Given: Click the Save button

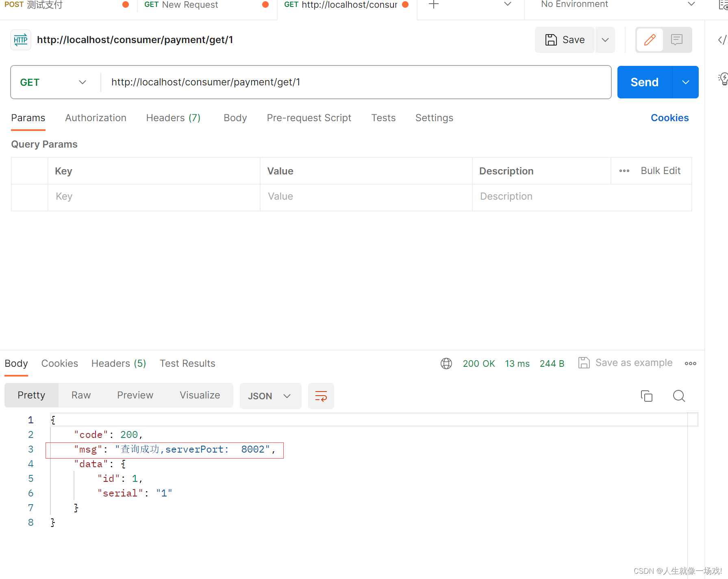Looking at the screenshot, I should click(565, 40).
